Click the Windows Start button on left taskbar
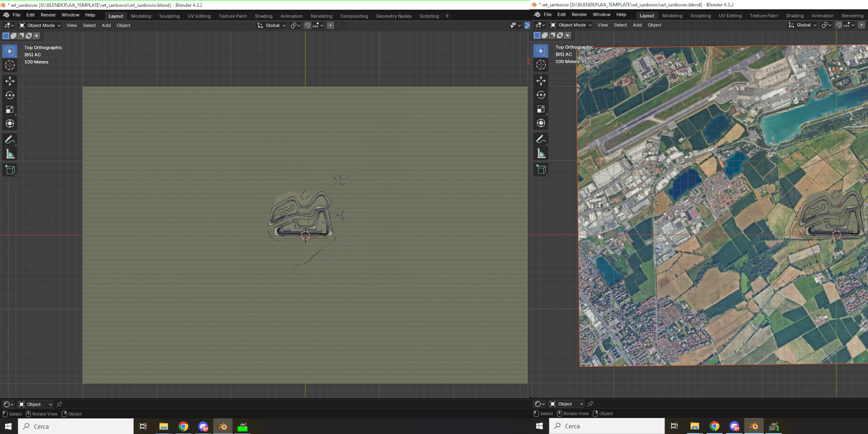The height and width of the screenshot is (434, 868). [x=8, y=426]
